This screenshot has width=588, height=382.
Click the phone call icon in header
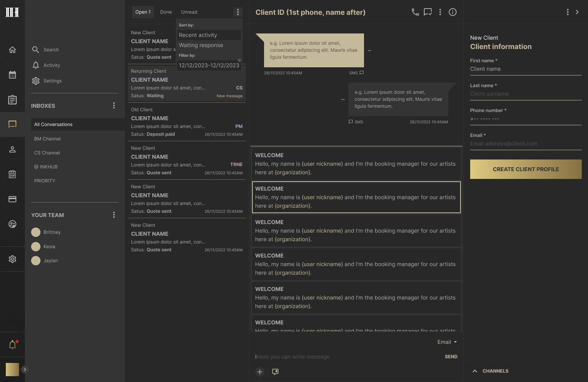coord(415,12)
